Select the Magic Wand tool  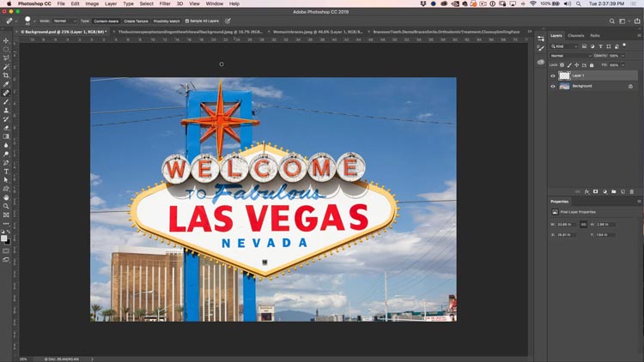tap(6, 67)
